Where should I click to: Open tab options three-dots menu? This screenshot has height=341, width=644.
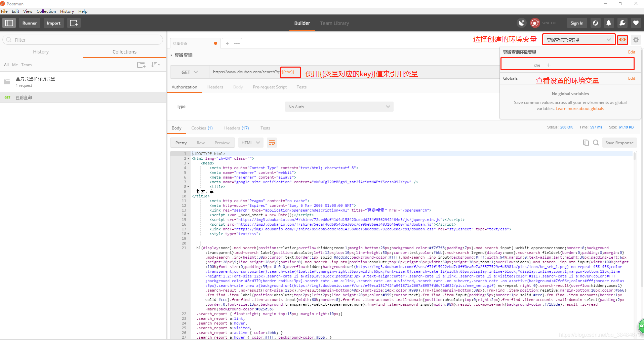point(237,43)
